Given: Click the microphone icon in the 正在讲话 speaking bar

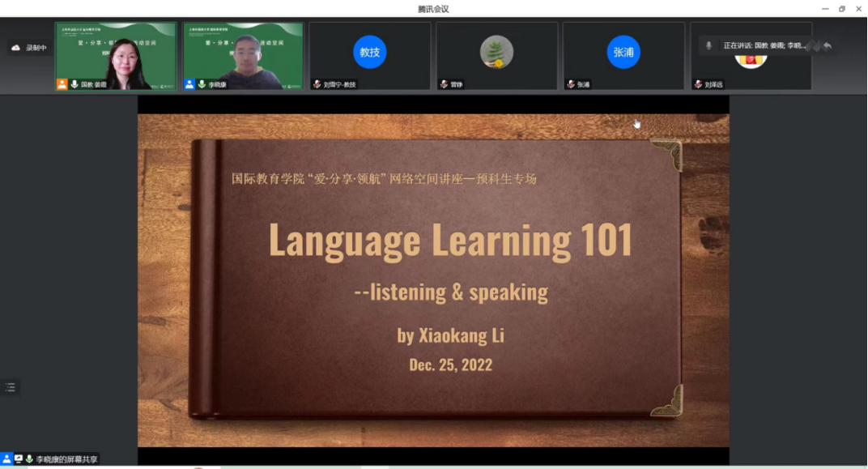Looking at the screenshot, I should tap(709, 46).
